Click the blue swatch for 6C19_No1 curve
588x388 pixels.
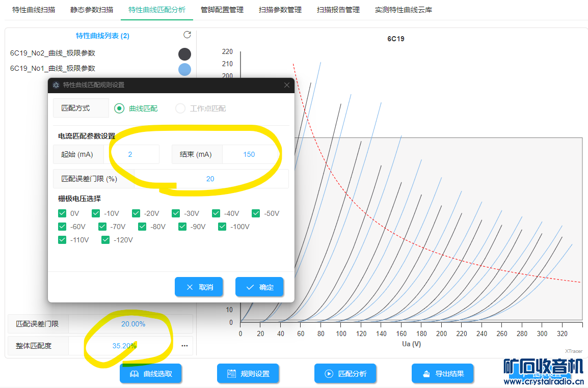click(x=184, y=69)
